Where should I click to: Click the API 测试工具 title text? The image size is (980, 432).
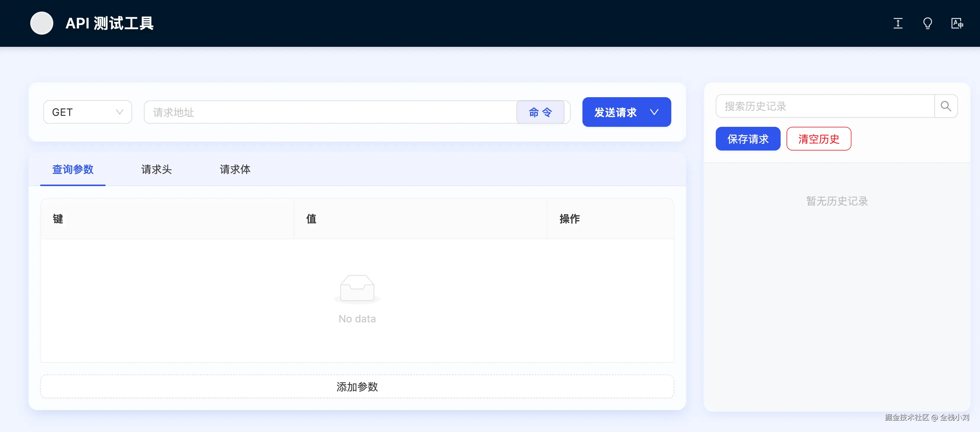pyautogui.click(x=110, y=23)
